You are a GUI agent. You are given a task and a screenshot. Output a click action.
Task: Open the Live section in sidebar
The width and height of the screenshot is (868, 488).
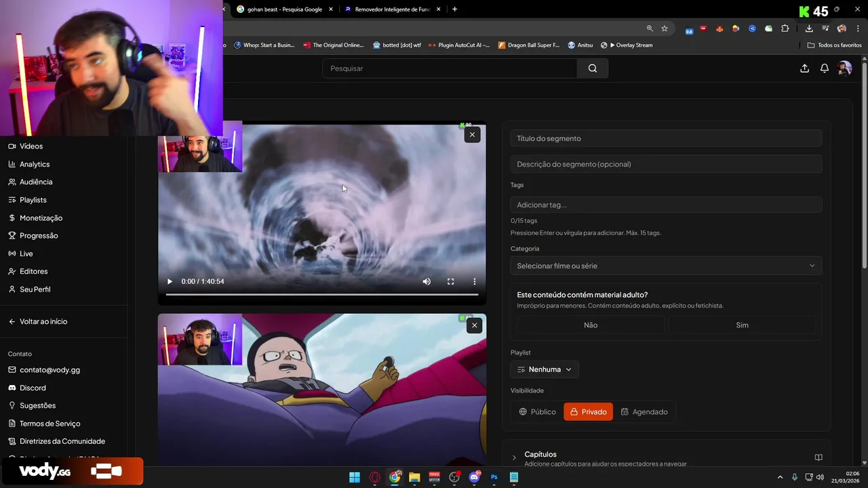click(21, 253)
